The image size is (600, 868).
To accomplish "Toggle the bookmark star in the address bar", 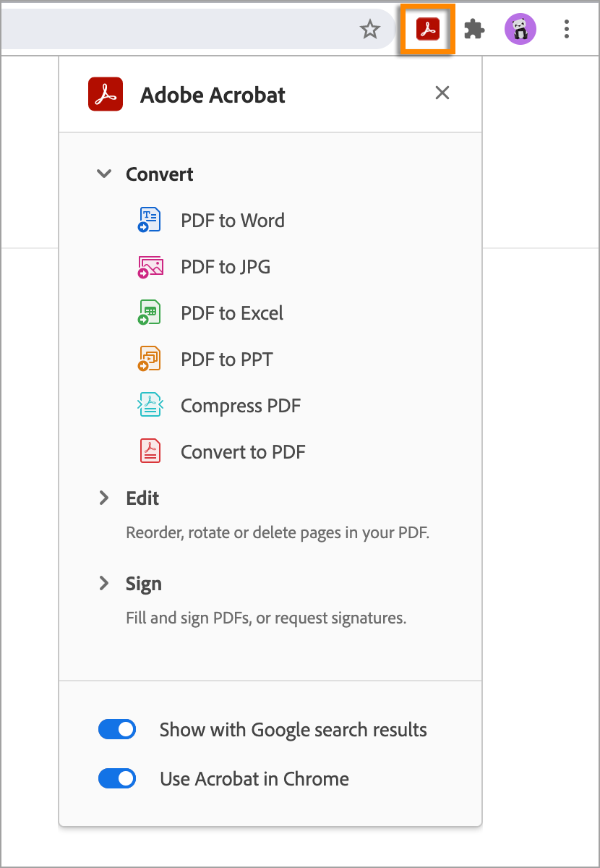I will [370, 30].
